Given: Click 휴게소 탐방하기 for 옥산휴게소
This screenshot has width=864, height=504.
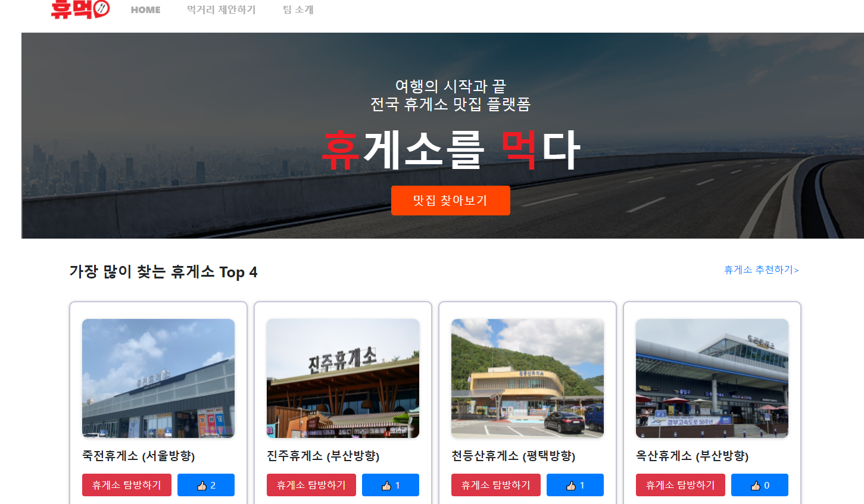Looking at the screenshot, I should 681,485.
